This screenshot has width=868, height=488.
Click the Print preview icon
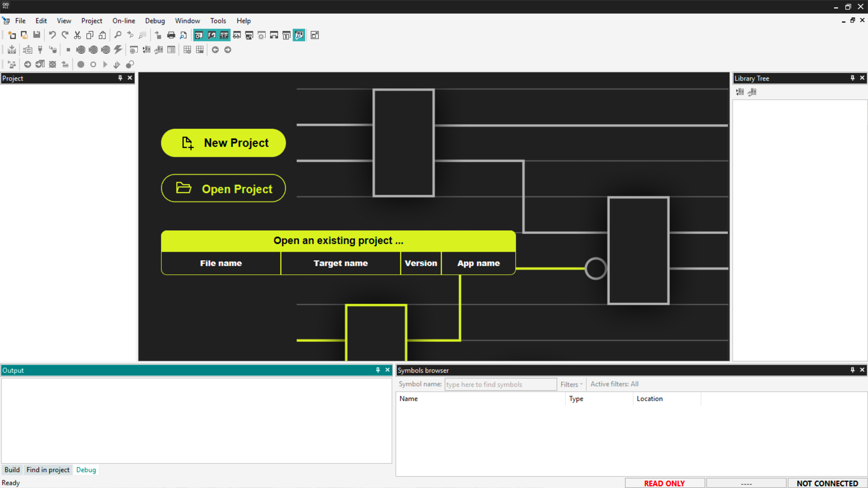[x=183, y=35]
